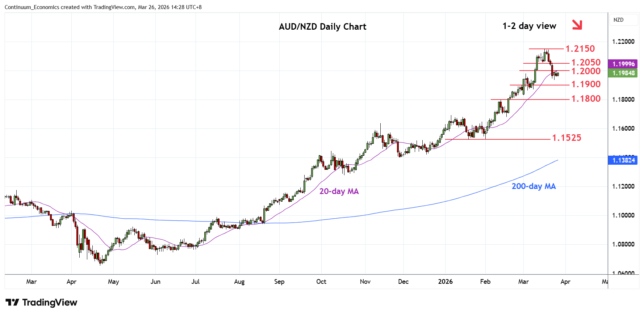The height and width of the screenshot is (316, 644).
Task: Select the 1.2000 level label
Action: coord(586,71)
